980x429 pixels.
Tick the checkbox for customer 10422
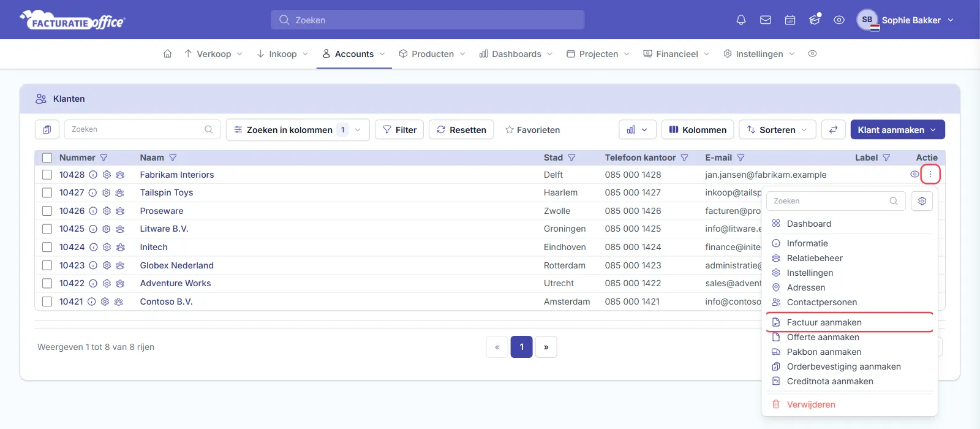click(47, 283)
